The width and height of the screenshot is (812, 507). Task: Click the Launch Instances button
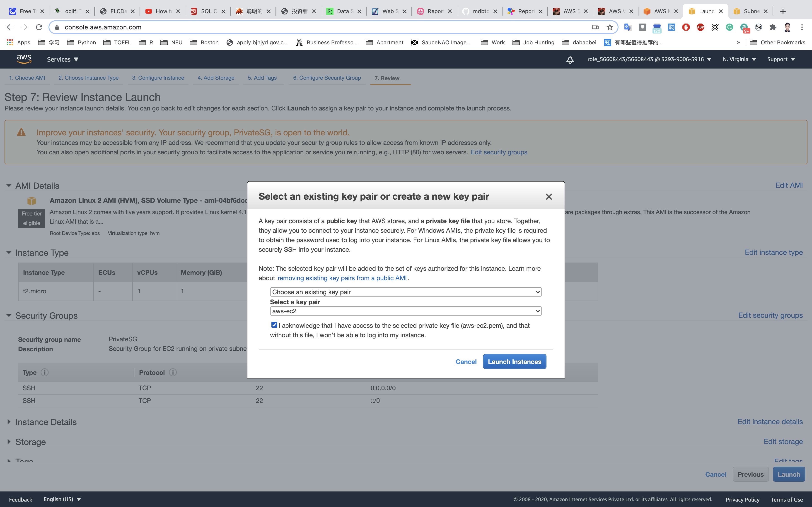click(x=514, y=361)
